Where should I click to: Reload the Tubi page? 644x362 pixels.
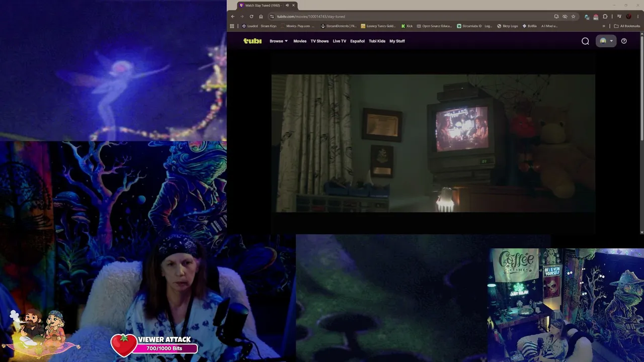252,17
